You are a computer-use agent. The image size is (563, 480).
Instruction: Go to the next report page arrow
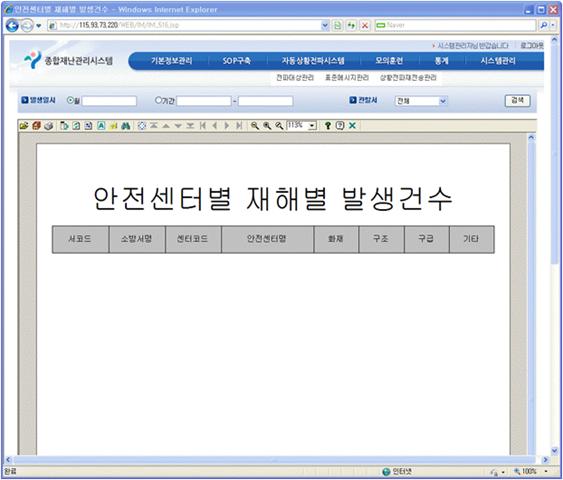coord(227,126)
